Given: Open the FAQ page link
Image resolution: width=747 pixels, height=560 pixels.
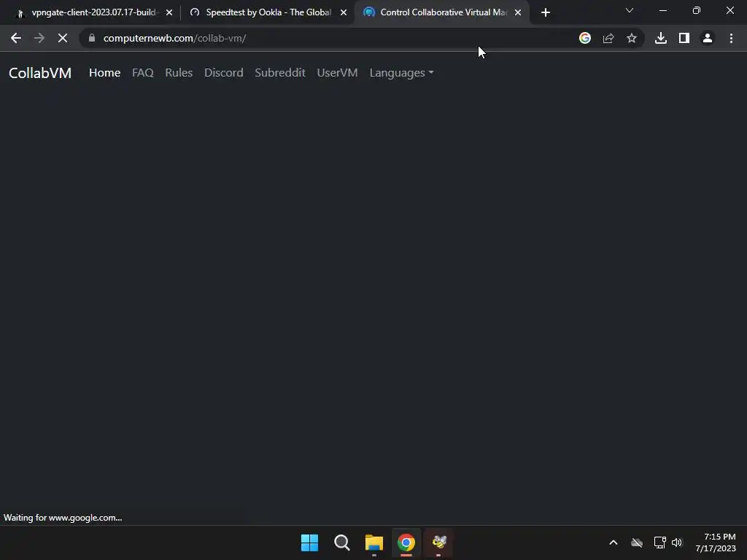Looking at the screenshot, I should pyautogui.click(x=143, y=73).
